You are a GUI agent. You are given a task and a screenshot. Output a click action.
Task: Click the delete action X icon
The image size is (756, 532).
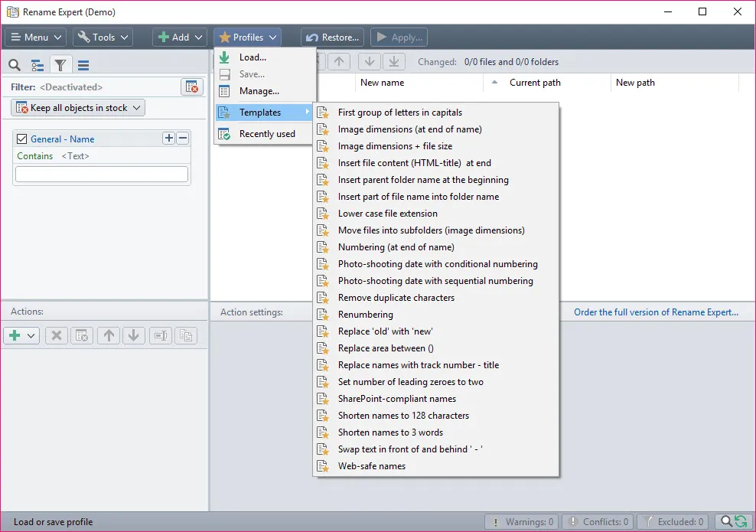click(x=57, y=336)
